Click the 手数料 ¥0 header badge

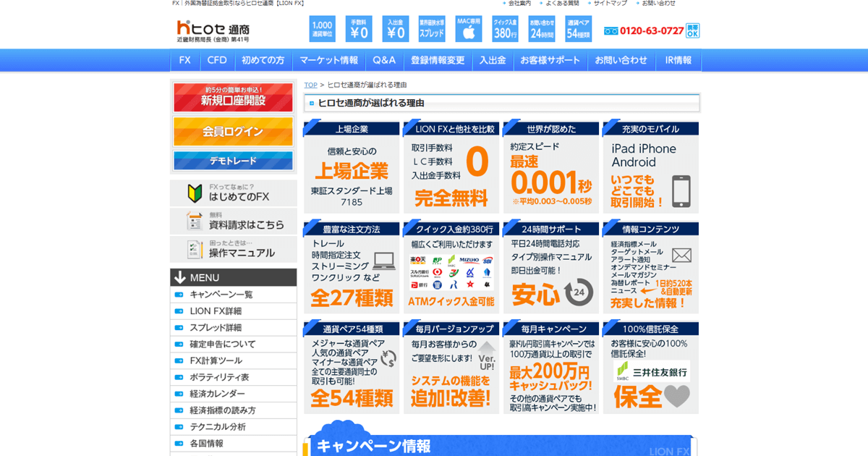point(359,29)
